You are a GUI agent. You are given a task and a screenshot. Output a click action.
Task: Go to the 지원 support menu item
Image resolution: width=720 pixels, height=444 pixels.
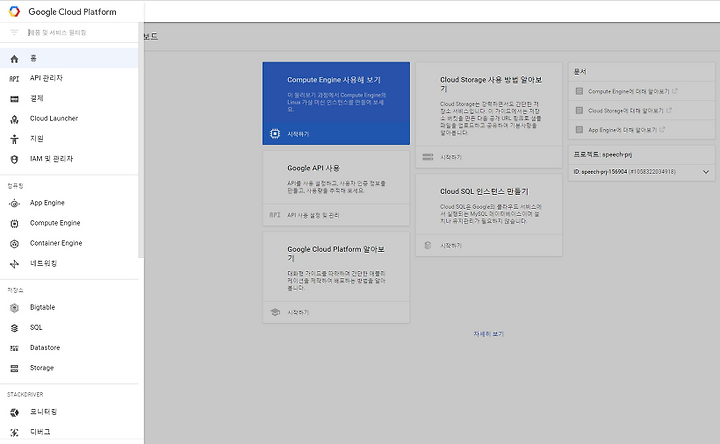click(69, 139)
